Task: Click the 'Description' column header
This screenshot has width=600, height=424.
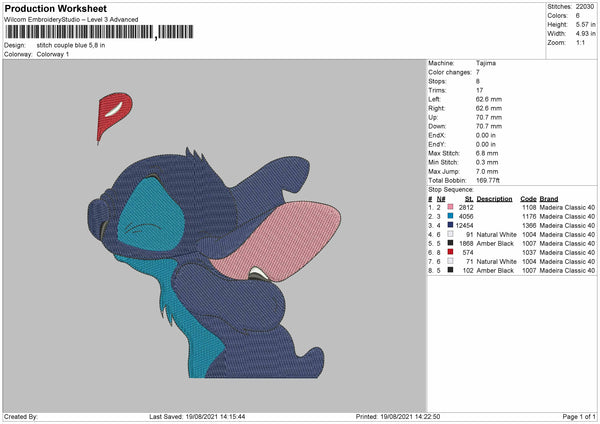Action: pyautogui.click(x=494, y=199)
